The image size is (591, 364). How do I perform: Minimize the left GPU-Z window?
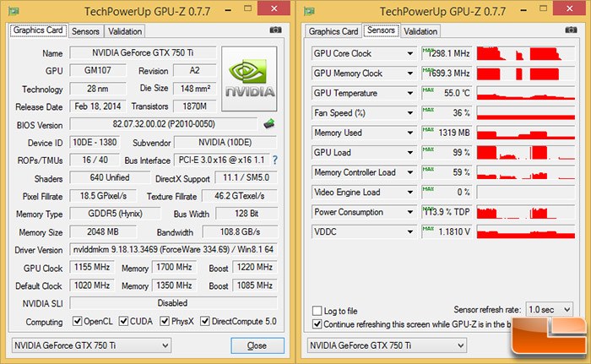click(x=228, y=10)
